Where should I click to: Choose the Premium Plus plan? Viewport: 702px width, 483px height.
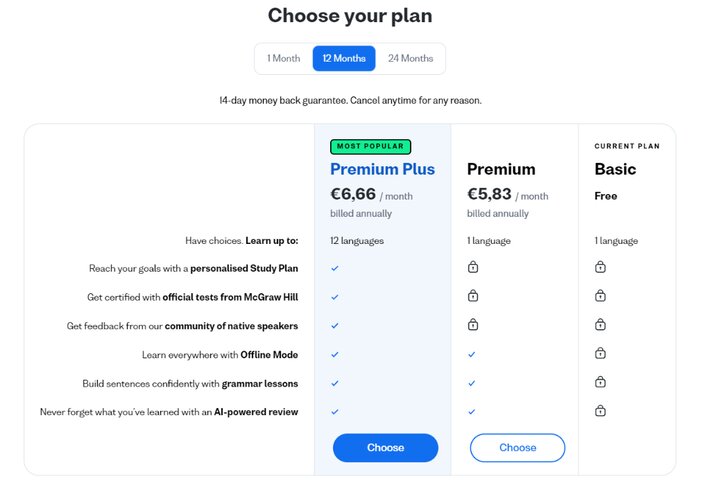pyautogui.click(x=385, y=448)
